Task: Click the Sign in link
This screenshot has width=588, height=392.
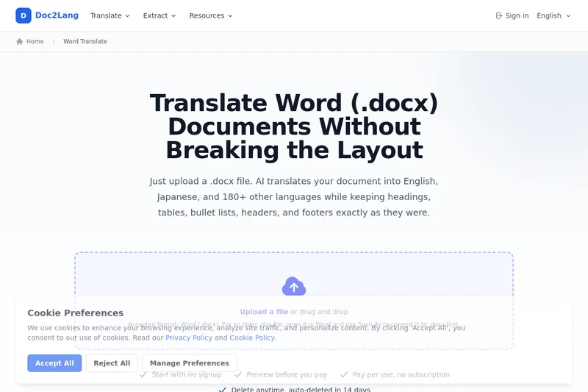Action: tap(512, 15)
